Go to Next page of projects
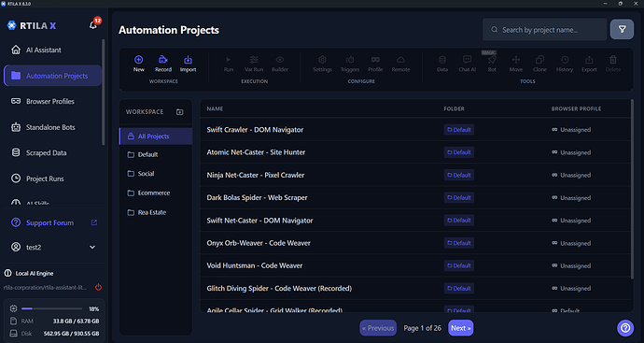 tap(460, 328)
